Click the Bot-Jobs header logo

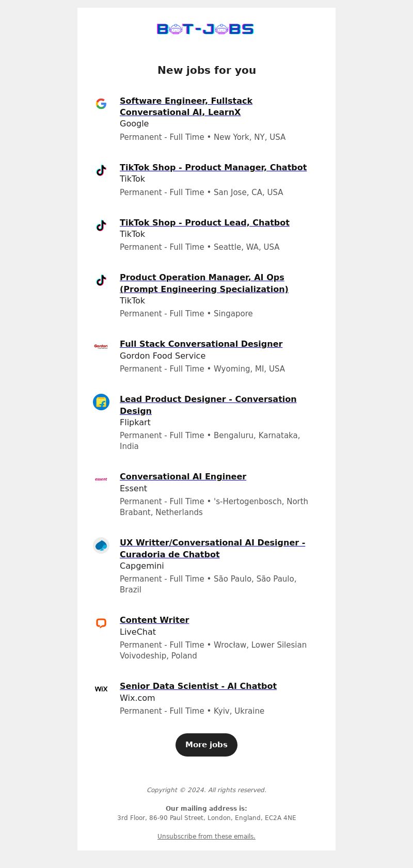click(x=205, y=29)
